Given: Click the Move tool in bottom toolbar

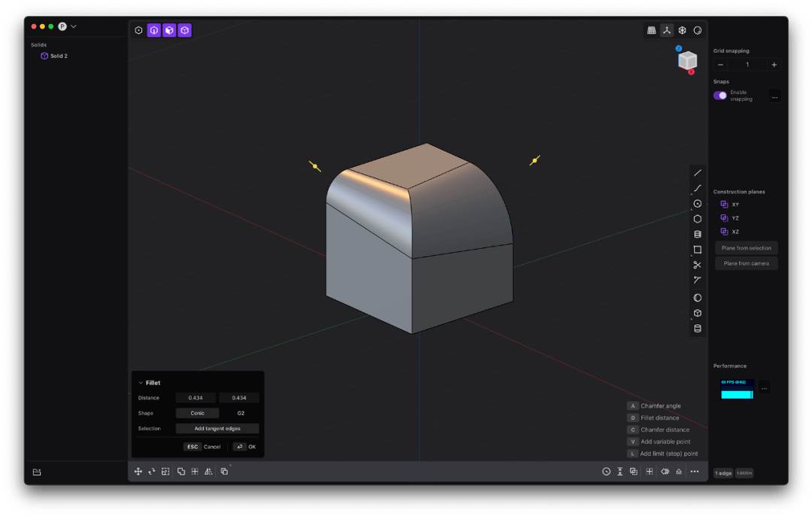Looking at the screenshot, I should pos(138,472).
